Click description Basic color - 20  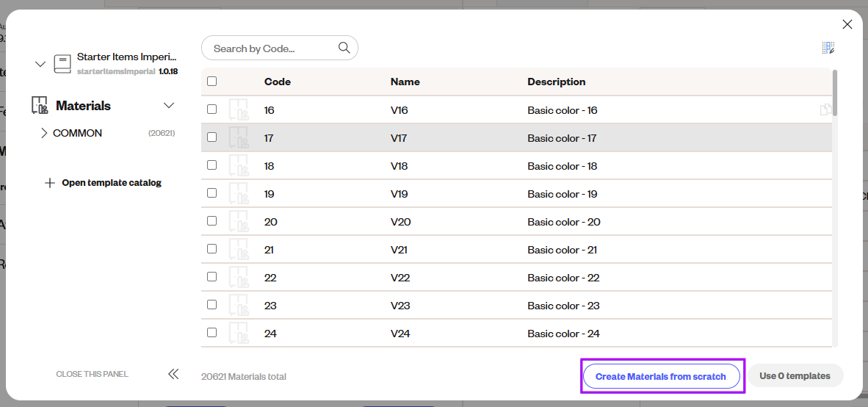coord(564,221)
